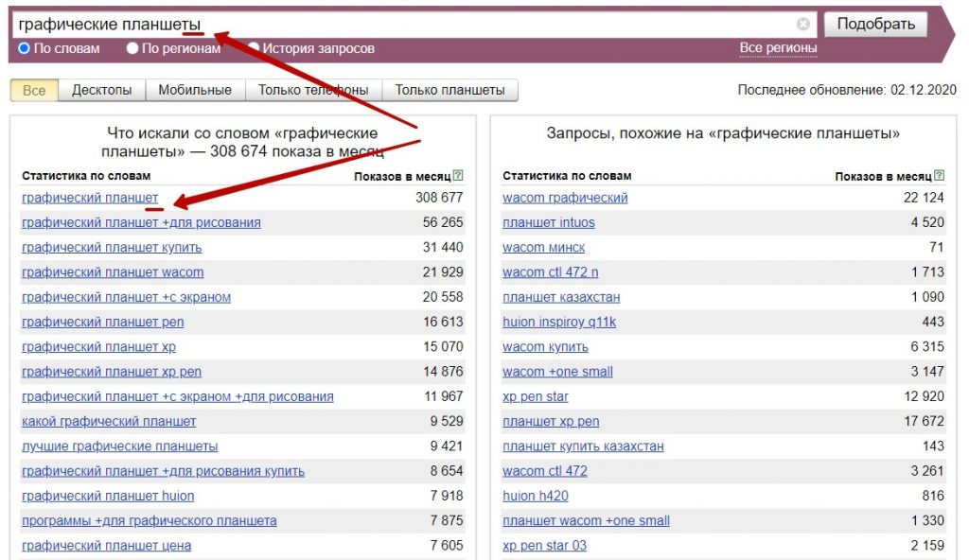Clear the search query with the X icon
The width and height of the screenshot is (969, 560).
(x=802, y=24)
